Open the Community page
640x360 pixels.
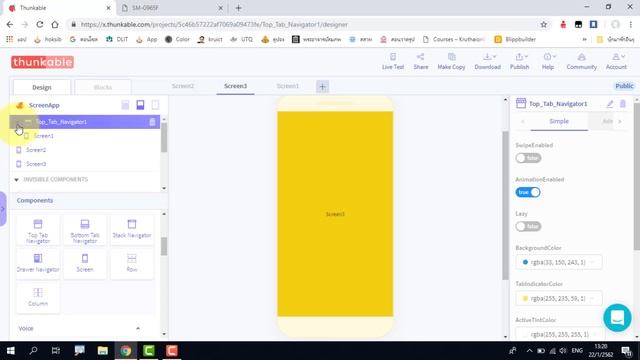click(581, 61)
